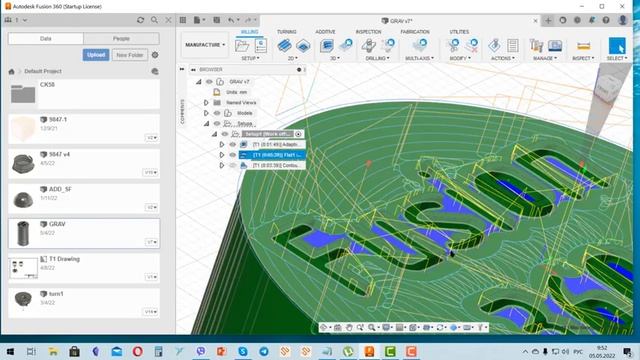Screen dimensions: 640x360
Task: Open the CK58 folder thumbnail
Action: (23, 94)
